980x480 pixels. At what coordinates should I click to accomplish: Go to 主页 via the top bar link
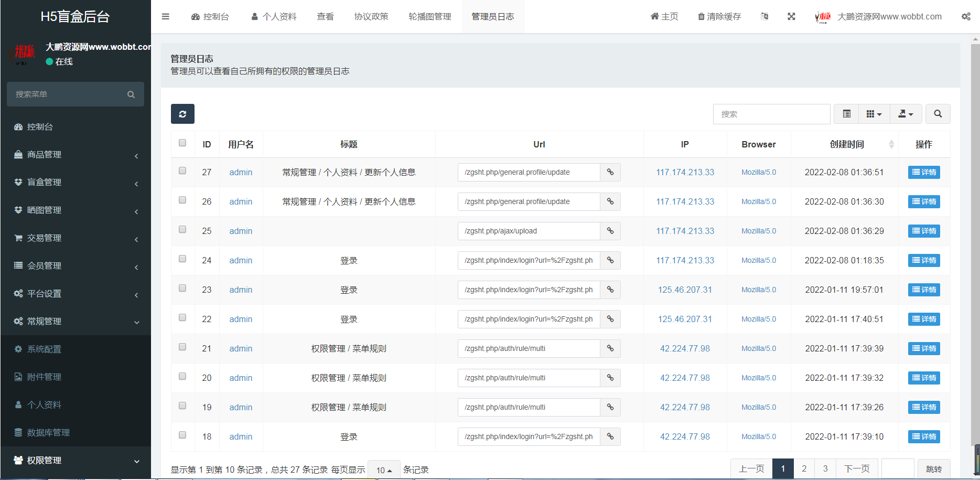664,16
